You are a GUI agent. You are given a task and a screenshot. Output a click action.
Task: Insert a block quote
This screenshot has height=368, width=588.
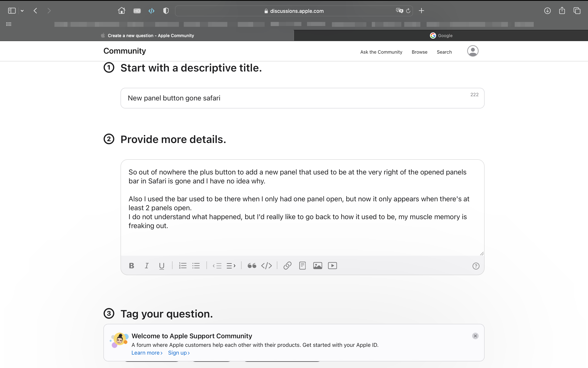[x=252, y=266]
